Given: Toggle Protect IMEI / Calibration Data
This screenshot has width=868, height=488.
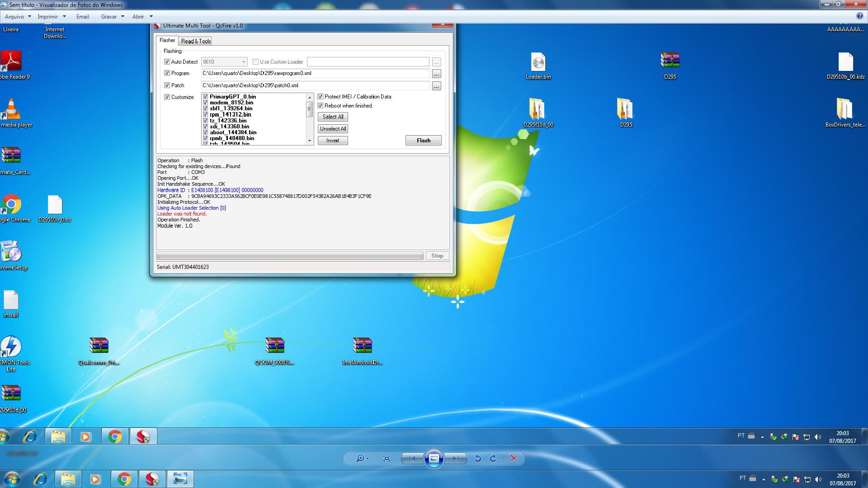Looking at the screenshot, I should pos(320,97).
